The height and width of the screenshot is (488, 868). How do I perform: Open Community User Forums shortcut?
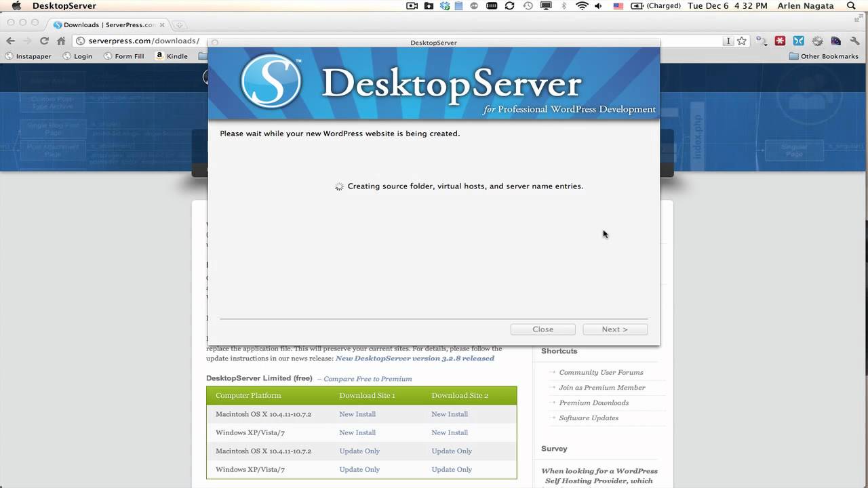click(601, 372)
